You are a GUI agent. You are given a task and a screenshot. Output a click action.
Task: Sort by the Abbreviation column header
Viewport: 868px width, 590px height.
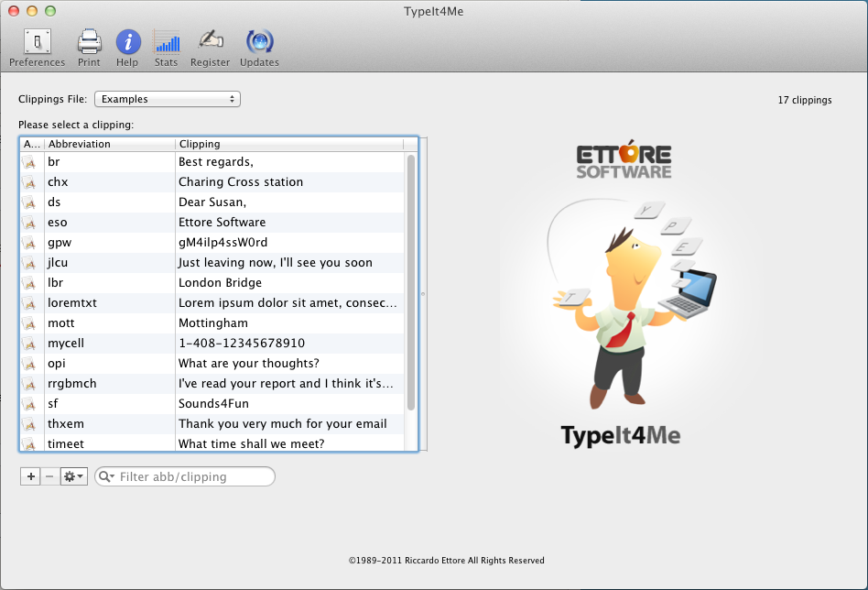pos(110,144)
